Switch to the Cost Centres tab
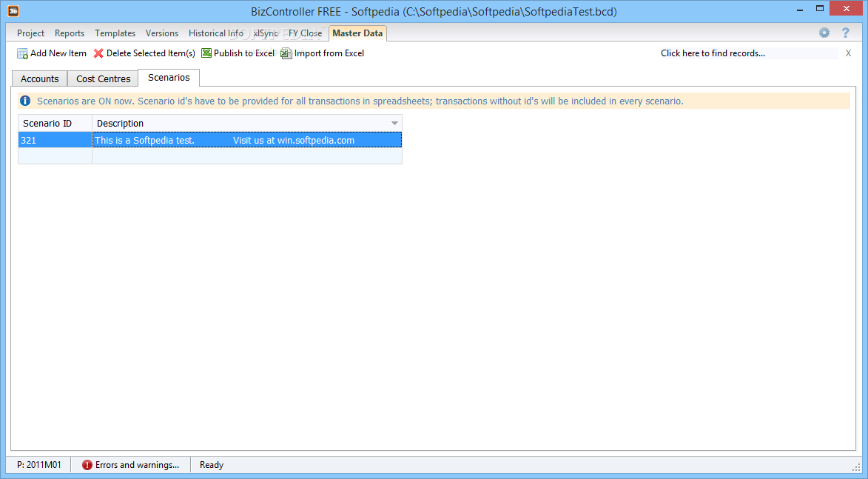This screenshot has height=479, width=868. (103, 78)
